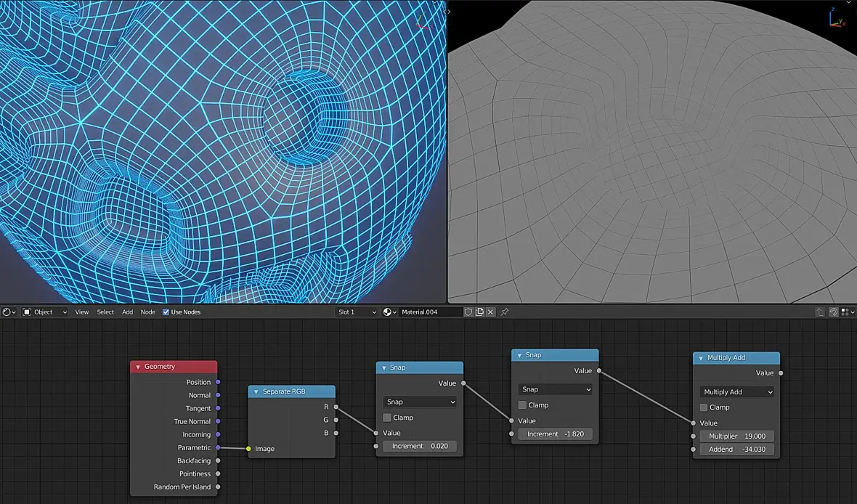This screenshot has height=504, width=857.
Task: Unlink Material.004 with the X icon
Action: coord(490,312)
